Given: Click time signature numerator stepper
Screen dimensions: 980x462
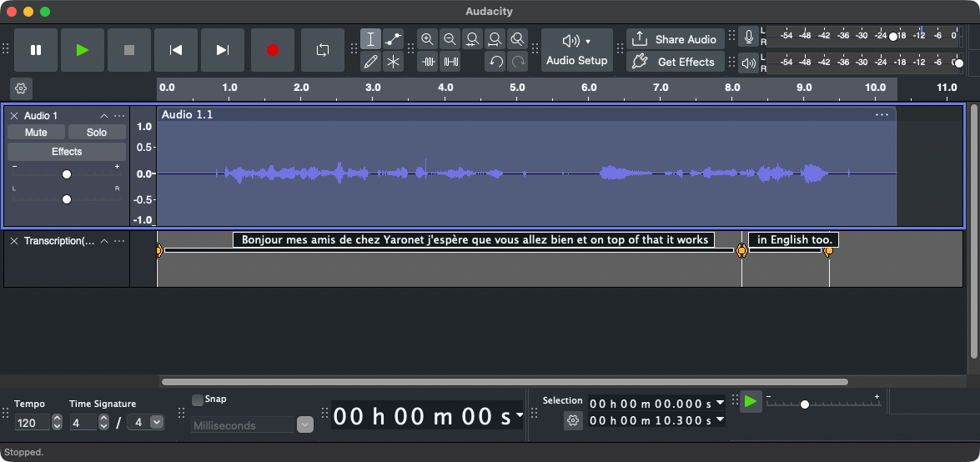Looking at the screenshot, I should click(103, 423).
